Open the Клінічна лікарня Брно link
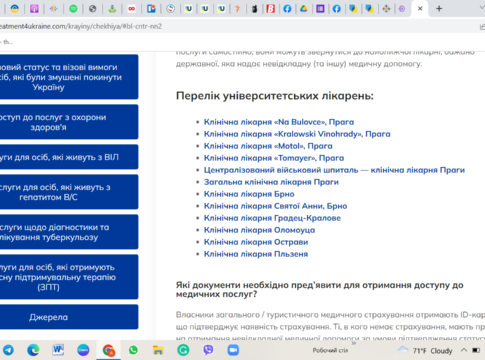This screenshot has height=360, width=485. [249, 194]
